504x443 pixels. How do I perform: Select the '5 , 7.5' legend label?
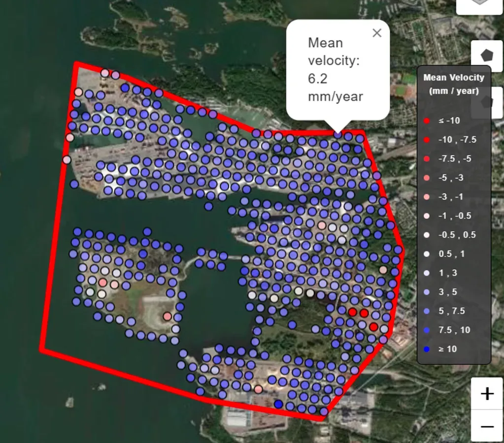coord(452,311)
